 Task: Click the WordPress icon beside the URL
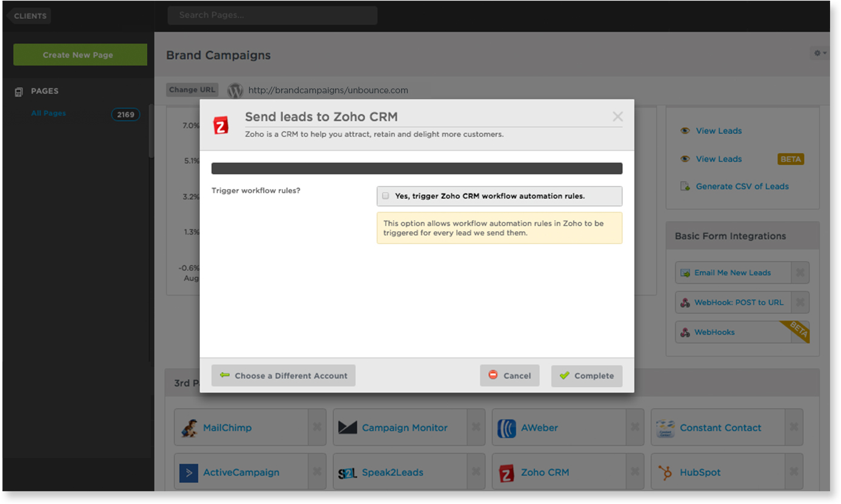click(235, 90)
